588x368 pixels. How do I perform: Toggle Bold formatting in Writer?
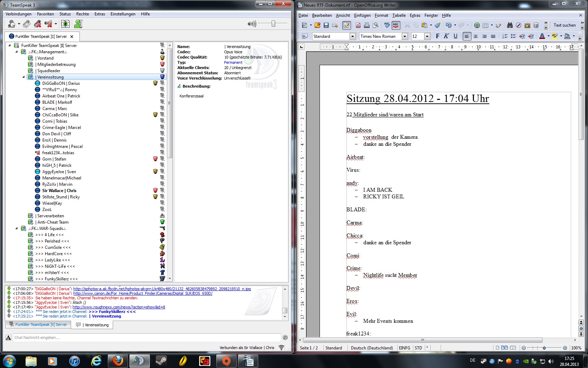437,36
